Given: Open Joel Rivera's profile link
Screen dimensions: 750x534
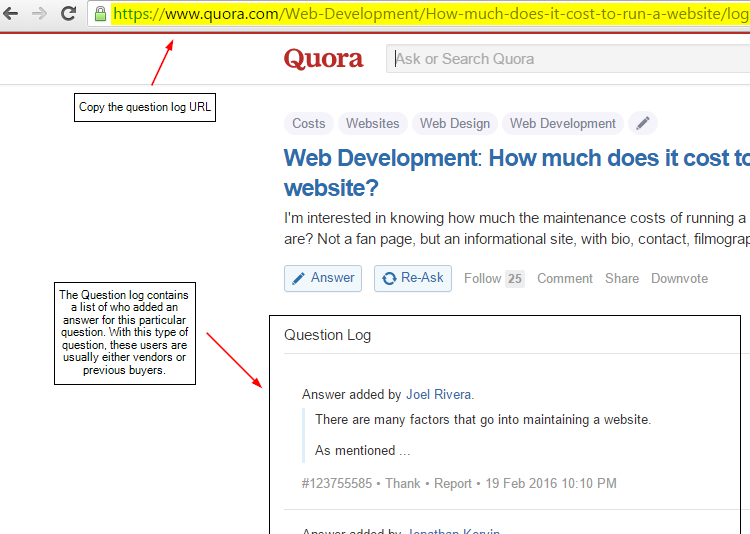Looking at the screenshot, I should [x=438, y=395].
